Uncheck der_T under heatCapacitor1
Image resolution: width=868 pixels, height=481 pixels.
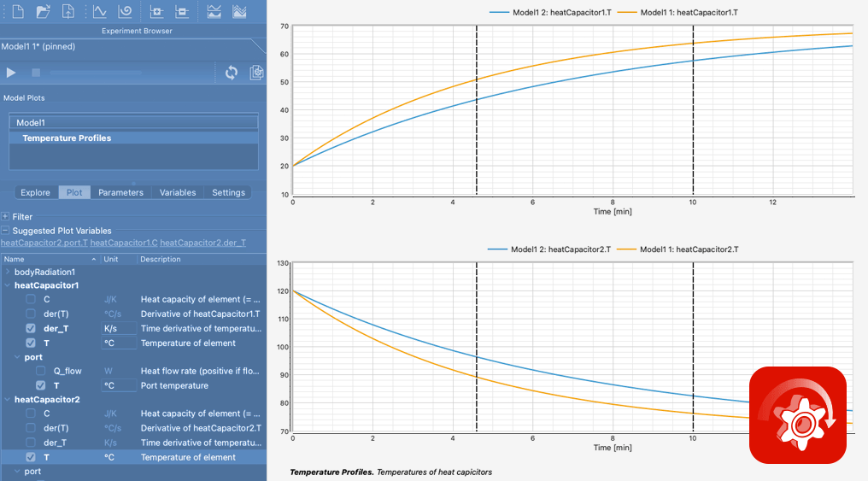tap(31, 328)
